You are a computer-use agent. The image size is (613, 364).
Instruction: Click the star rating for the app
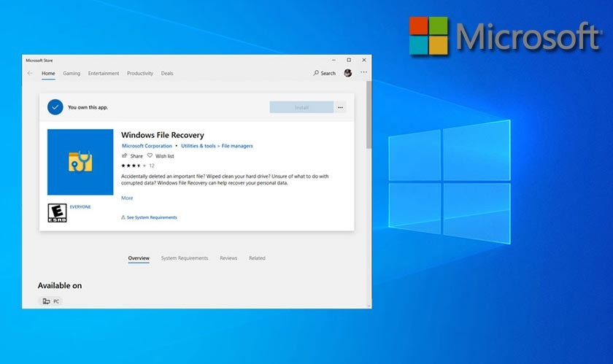134,166
